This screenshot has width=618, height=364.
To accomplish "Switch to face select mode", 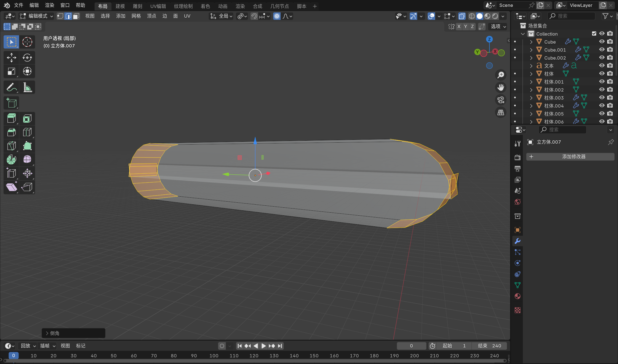I will [x=76, y=16].
